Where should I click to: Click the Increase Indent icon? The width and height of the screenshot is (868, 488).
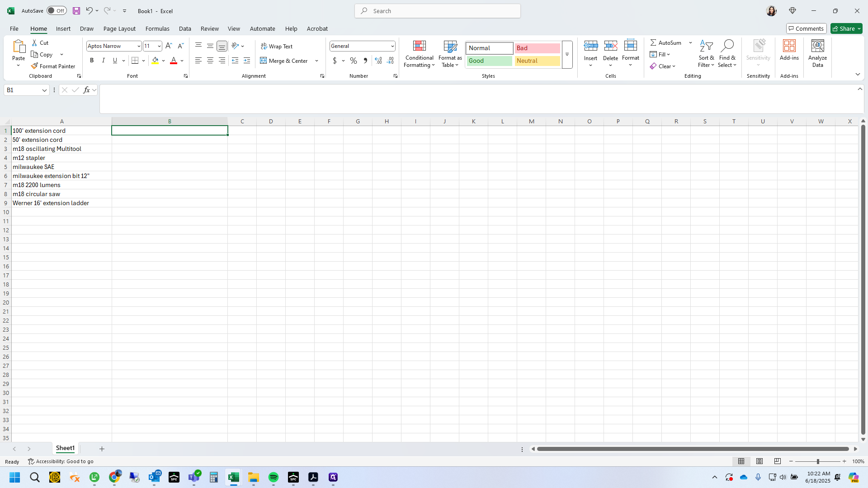247,61
